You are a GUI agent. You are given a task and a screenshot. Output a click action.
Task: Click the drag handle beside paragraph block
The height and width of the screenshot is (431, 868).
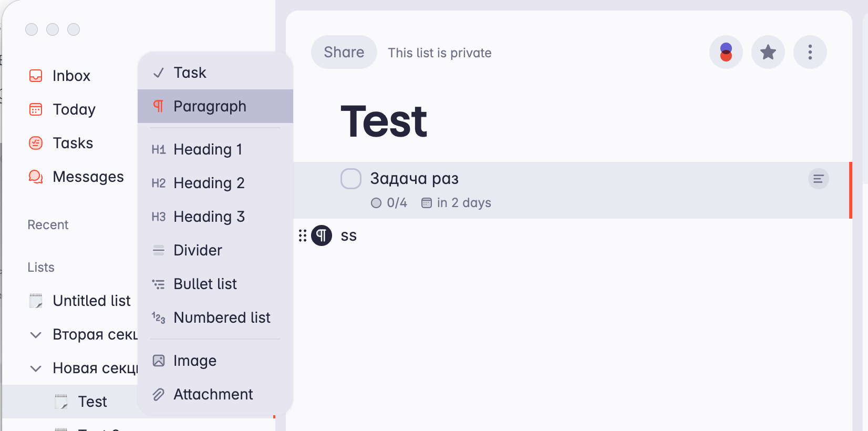[303, 235]
